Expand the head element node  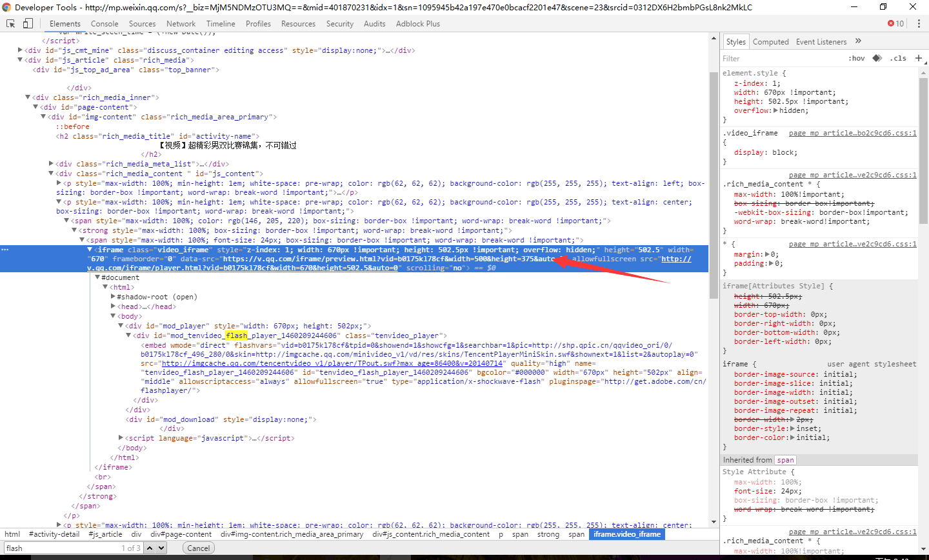113,306
